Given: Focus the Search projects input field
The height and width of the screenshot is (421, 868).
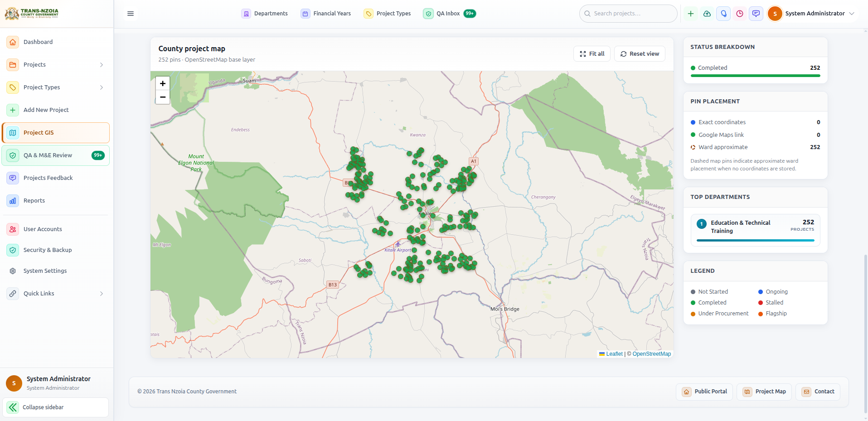Looking at the screenshot, I should click(x=628, y=14).
